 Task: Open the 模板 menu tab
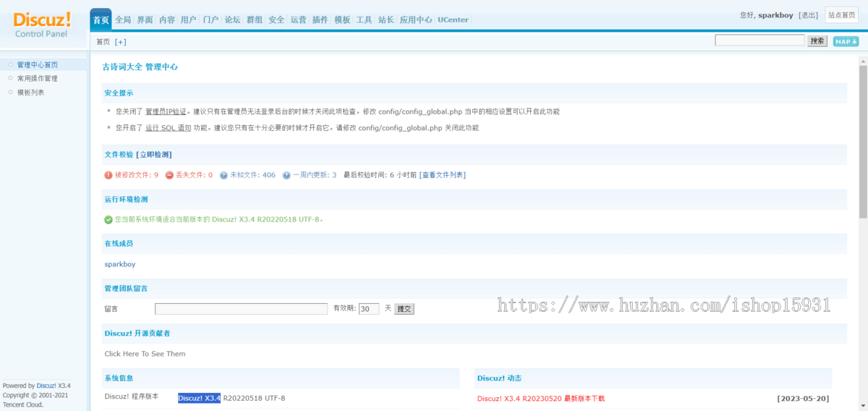[342, 20]
